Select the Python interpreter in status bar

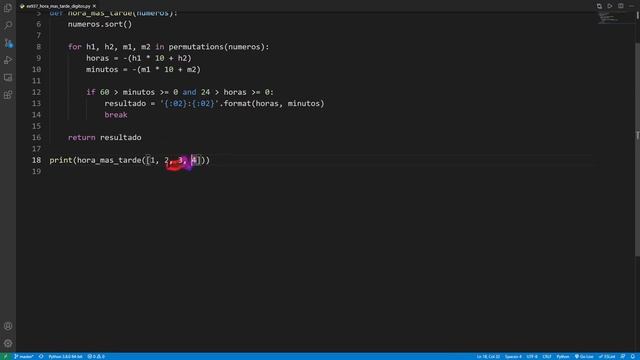pos(65,356)
